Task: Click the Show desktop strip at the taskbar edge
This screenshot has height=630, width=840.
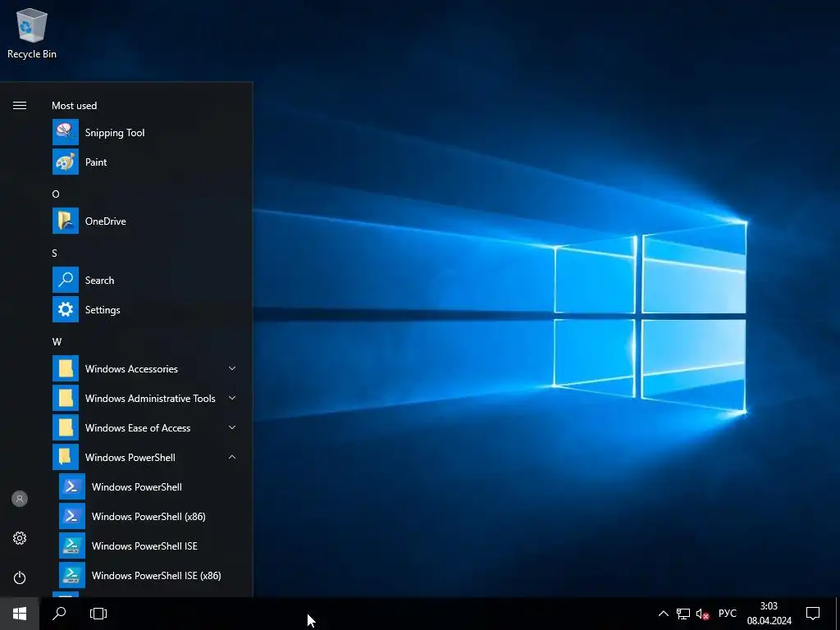Action: [838, 614]
